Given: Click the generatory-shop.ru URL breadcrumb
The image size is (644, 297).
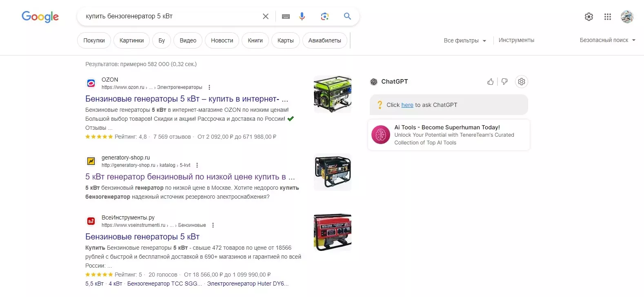Looking at the screenshot, I should pos(146,165).
